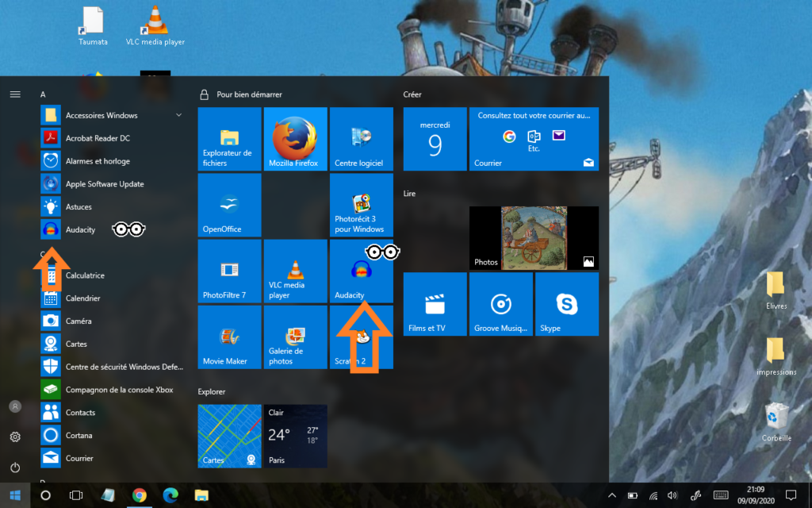The width and height of the screenshot is (812, 508).
Task: Launch the OpenOffice tile
Action: point(229,206)
